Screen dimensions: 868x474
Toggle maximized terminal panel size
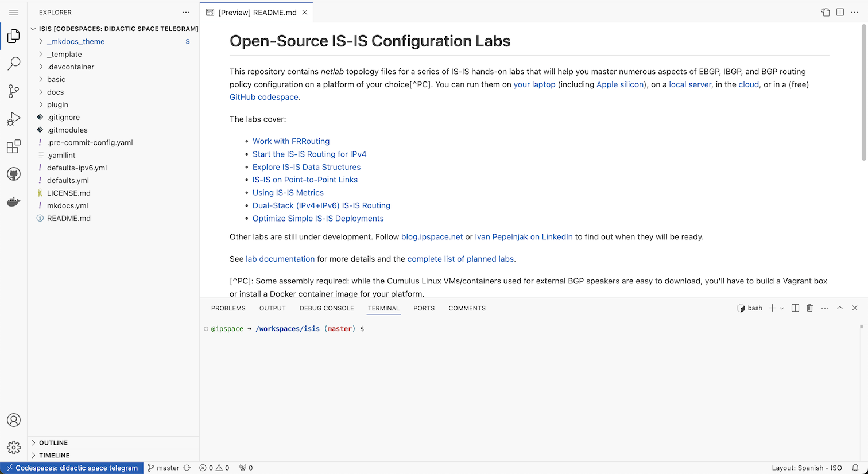[839, 308]
